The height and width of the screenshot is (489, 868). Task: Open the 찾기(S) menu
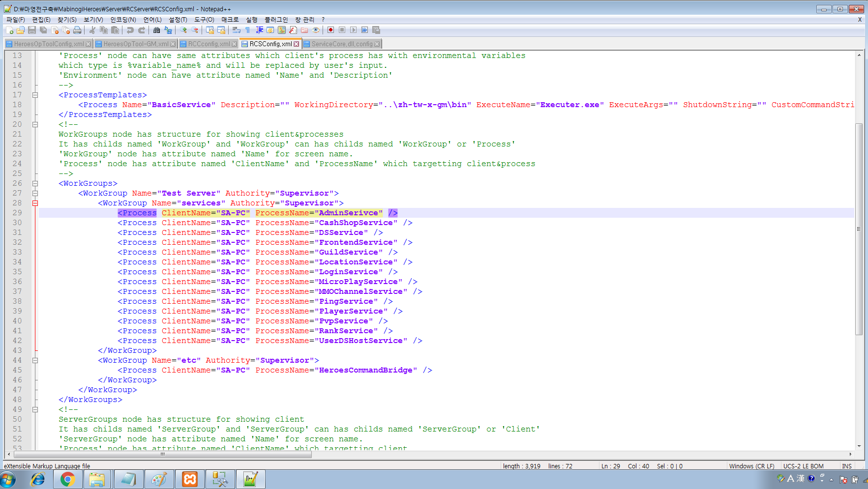pyautogui.click(x=67, y=20)
